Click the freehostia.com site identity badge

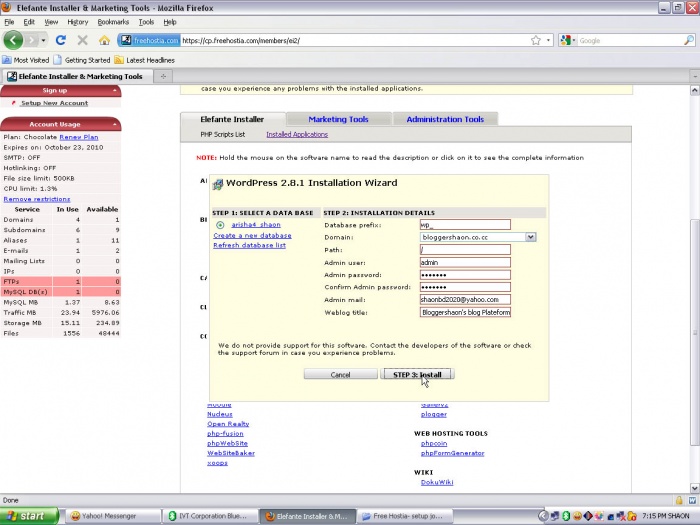tap(149, 40)
